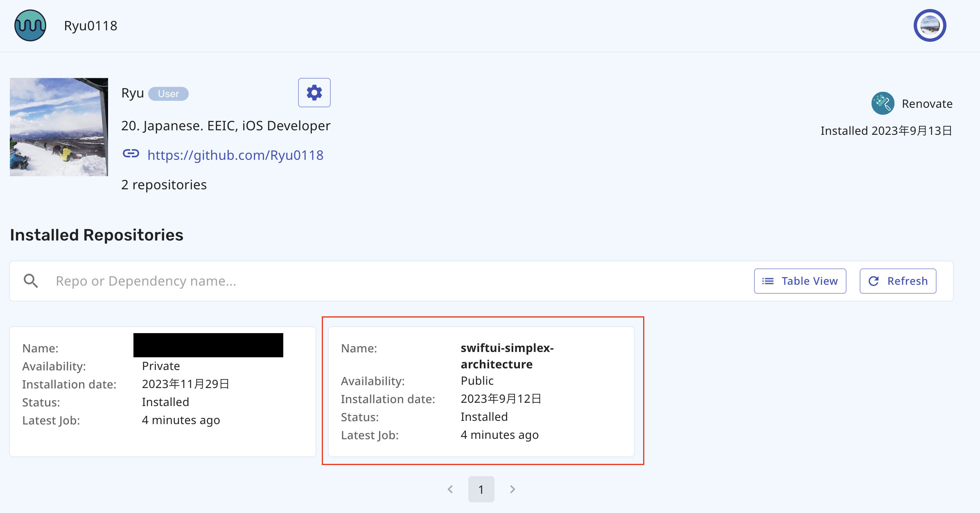Open settings with the gear icon
The image size is (980, 513).
(314, 93)
